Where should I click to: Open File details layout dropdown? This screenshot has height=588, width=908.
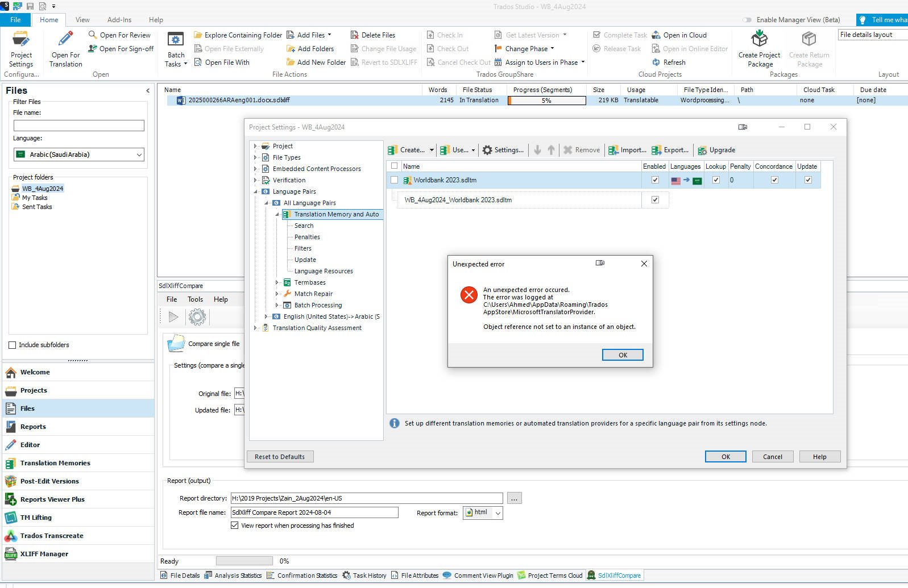[x=873, y=35]
